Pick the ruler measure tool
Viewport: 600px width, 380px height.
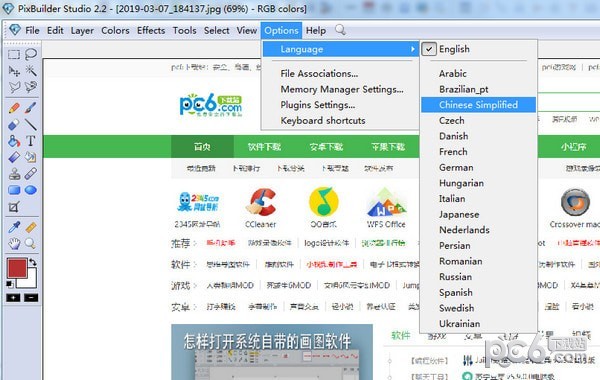(31, 227)
